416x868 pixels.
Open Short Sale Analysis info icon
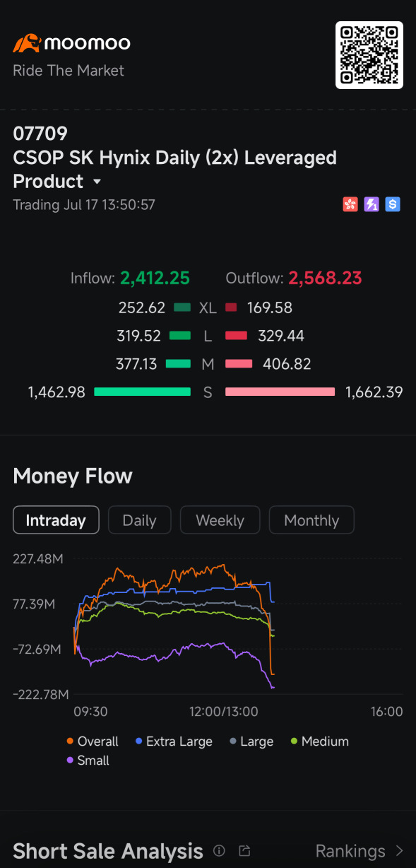pyautogui.click(x=219, y=850)
